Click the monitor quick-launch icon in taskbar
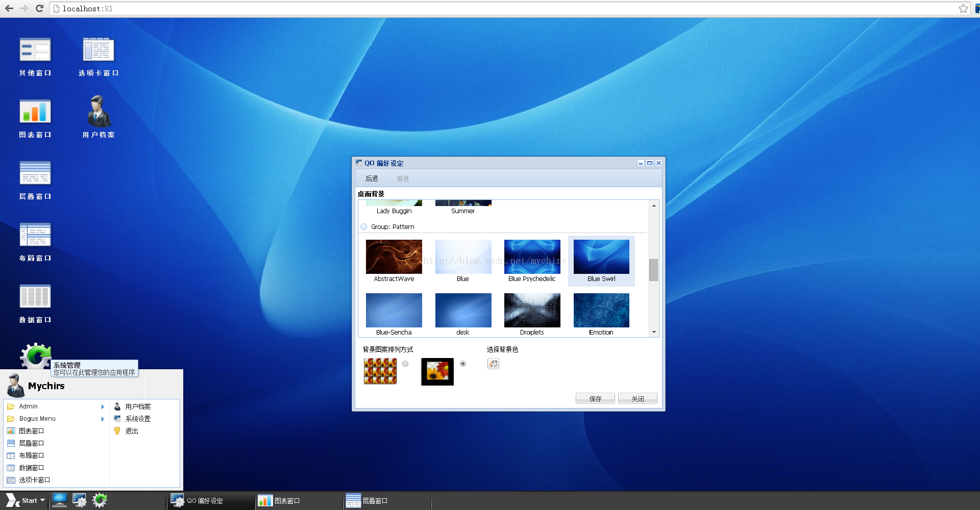Viewport: 980px width, 510px height. click(x=59, y=500)
